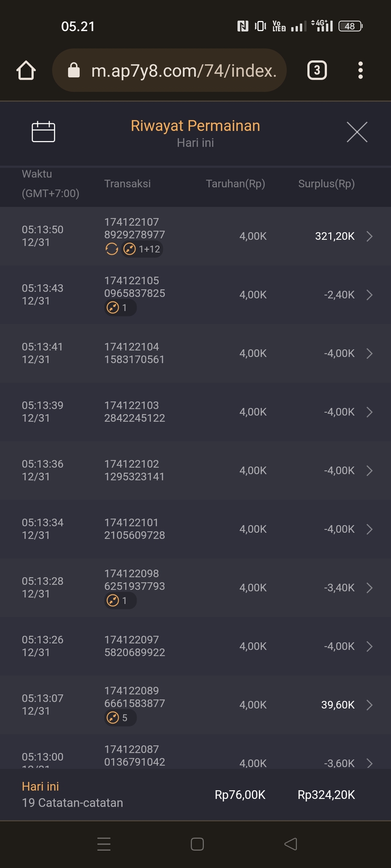
Task: Tap the Android recent apps menu button
Action: click(104, 844)
